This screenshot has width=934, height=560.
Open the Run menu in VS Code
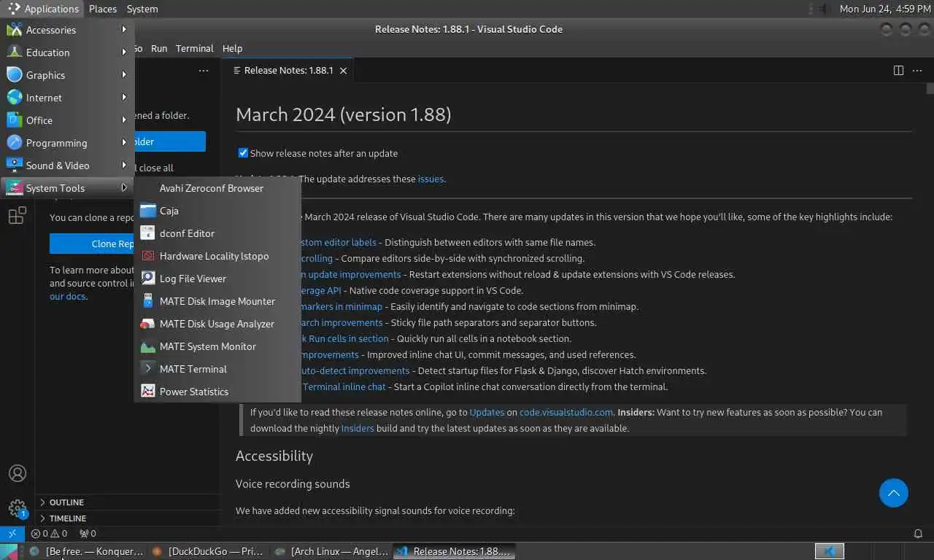159,48
